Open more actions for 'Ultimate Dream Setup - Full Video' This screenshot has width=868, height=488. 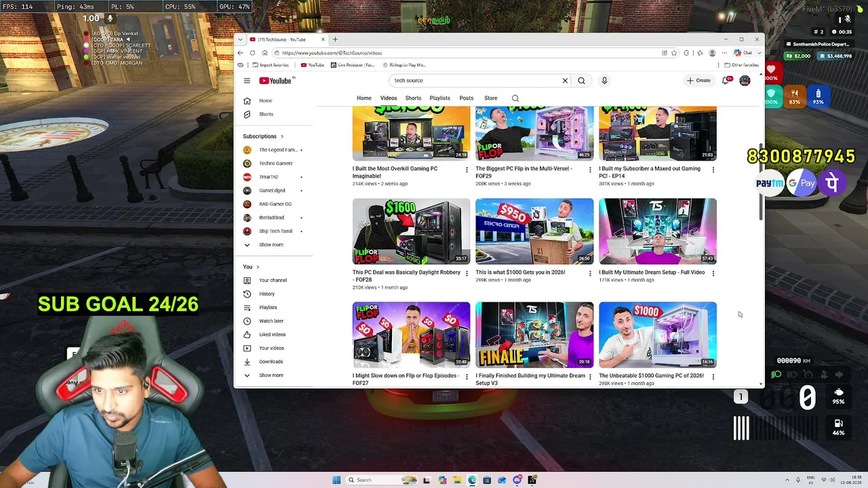pos(713,273)
